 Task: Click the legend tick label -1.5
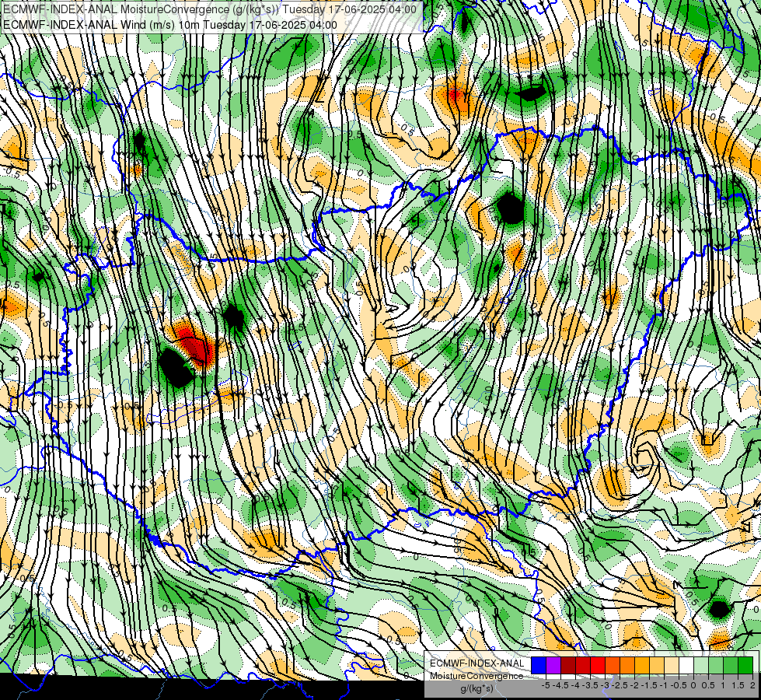(651, 685)
